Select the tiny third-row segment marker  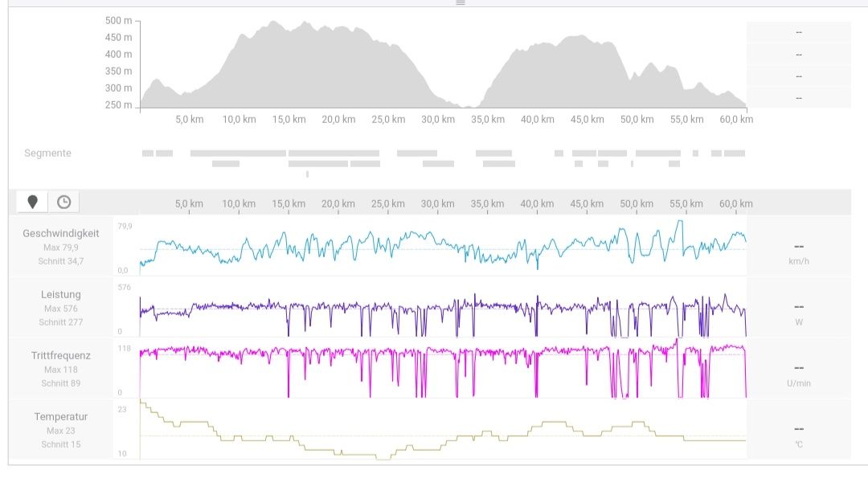click(307, 174)
